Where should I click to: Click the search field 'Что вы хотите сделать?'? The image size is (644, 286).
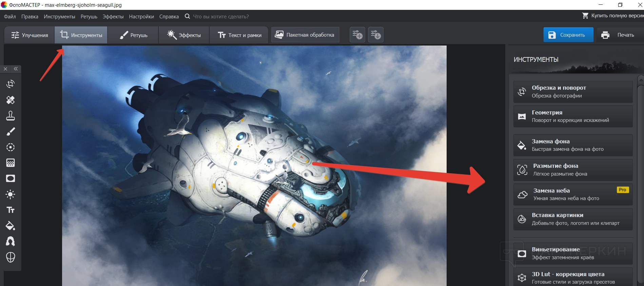click(221, 17)
